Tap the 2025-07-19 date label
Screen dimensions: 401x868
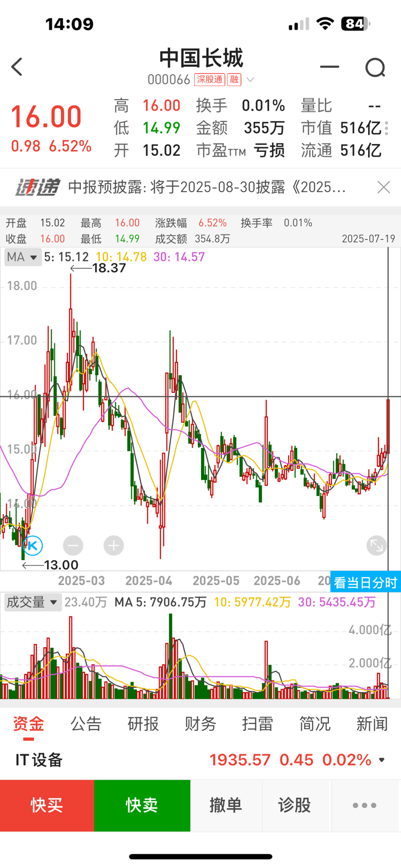pyautogui.click(x=368, y=239)
